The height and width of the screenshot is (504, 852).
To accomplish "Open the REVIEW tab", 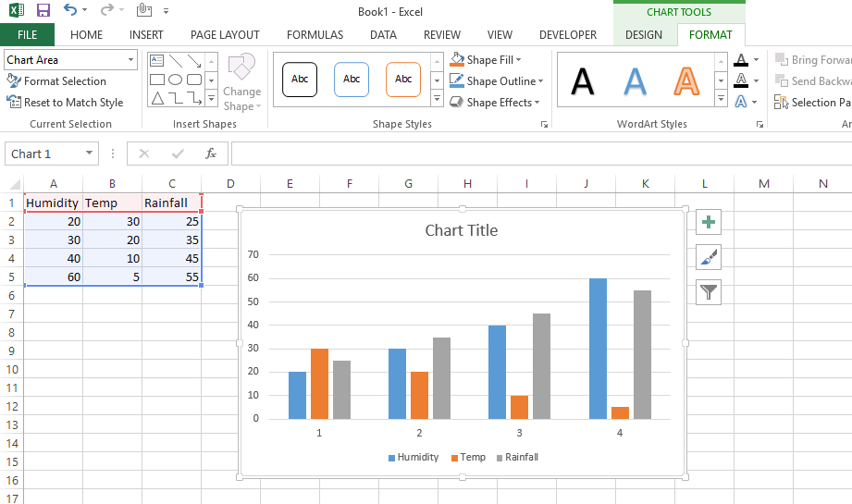I will (442, 35).
